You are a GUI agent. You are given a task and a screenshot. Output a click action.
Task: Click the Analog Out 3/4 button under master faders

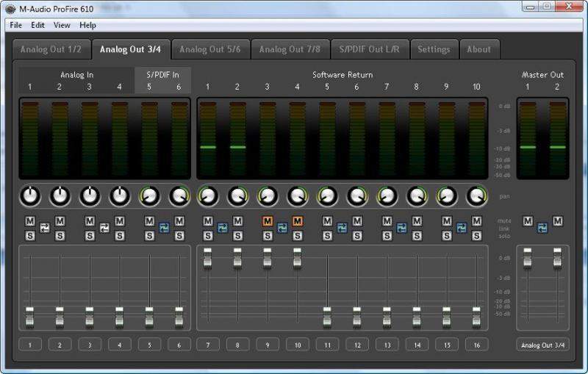click(542, 345)
